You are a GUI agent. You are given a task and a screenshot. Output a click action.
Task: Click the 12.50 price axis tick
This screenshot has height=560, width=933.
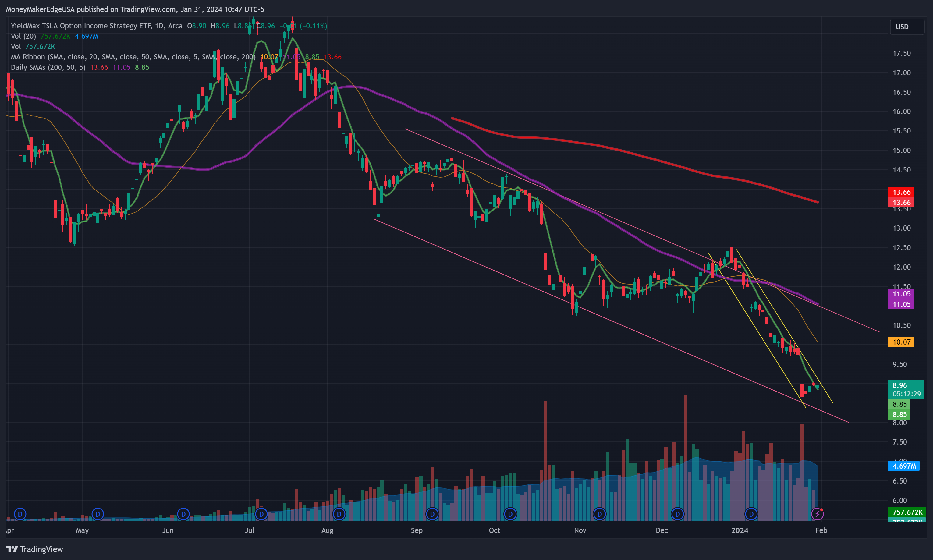pos(901,247)
